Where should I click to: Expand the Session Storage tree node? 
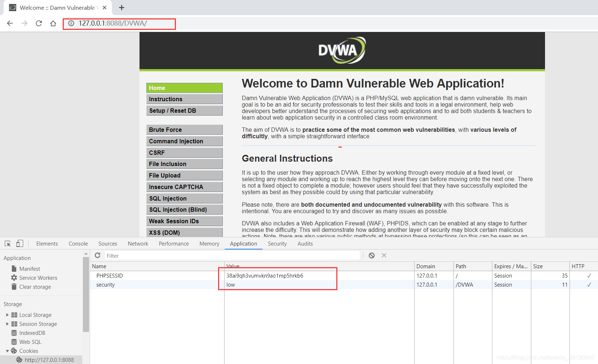click(x=7, y=324)
